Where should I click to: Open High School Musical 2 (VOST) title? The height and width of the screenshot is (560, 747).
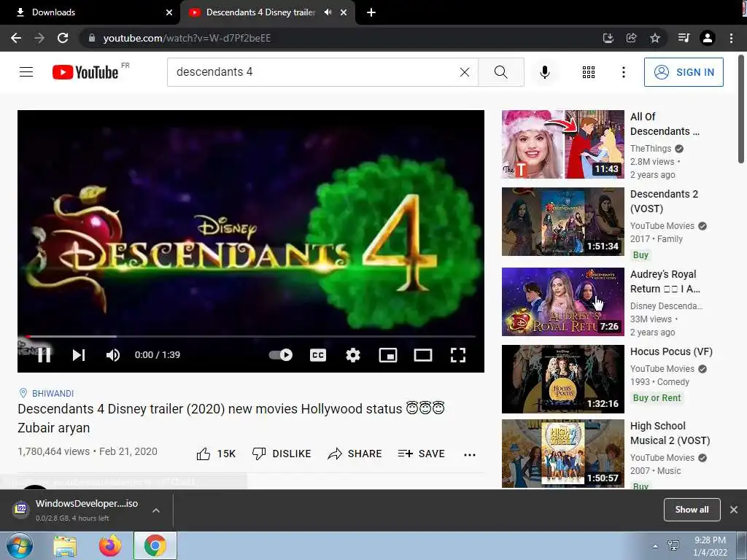coord(670,433)
